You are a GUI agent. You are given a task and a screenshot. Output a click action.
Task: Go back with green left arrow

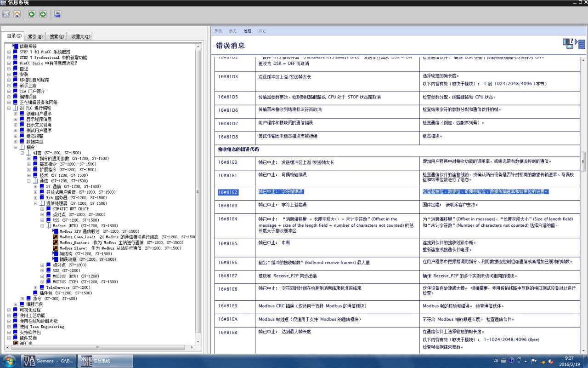click(32, 14)
